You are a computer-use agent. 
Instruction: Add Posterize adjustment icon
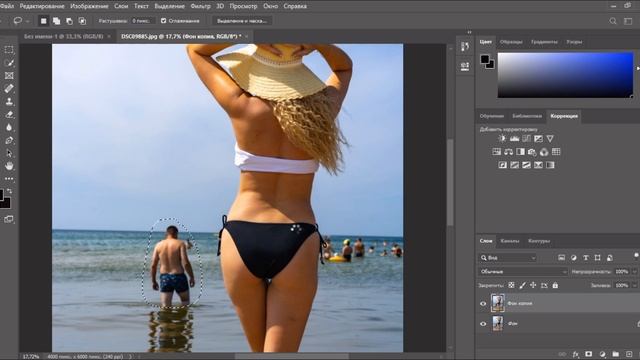[514, 165]
